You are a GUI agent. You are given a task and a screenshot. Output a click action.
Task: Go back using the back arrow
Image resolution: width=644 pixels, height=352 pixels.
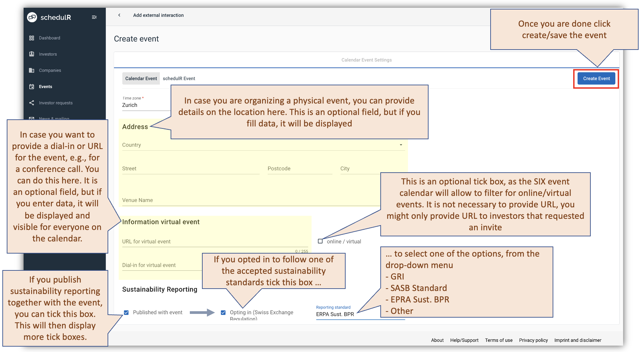(119, 15)
